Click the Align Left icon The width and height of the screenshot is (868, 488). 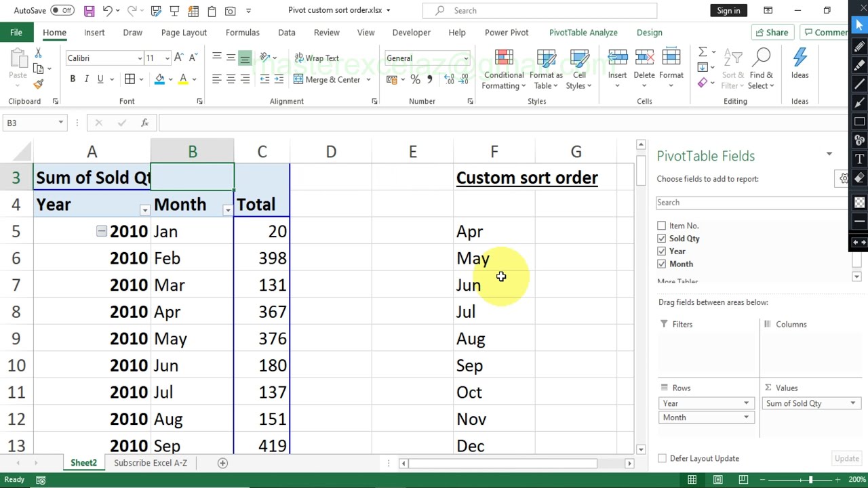[x=216, y=79]
